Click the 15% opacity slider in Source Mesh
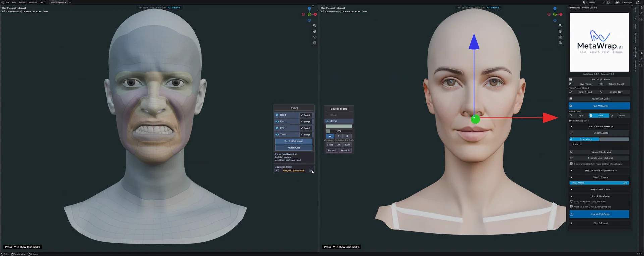644x256 pixels. click(339, 131)
